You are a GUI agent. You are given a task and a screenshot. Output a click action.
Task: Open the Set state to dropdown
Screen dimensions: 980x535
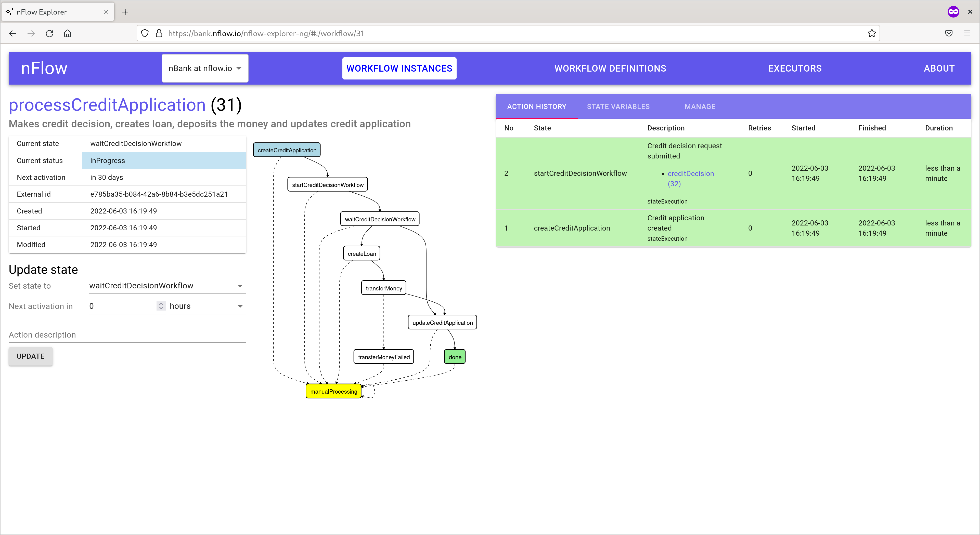(167, 286)
